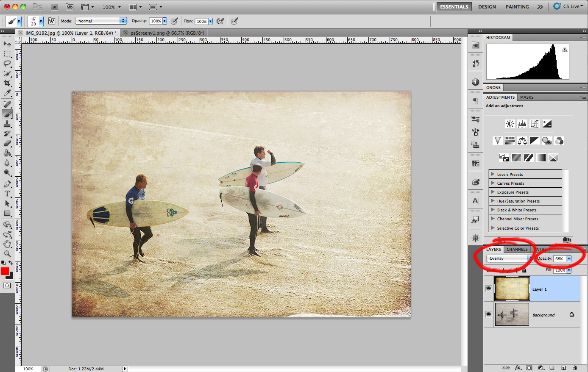The image size is (588, 372).
Task: Add a Photo Filter adjustment
Action: pos(547,141)
